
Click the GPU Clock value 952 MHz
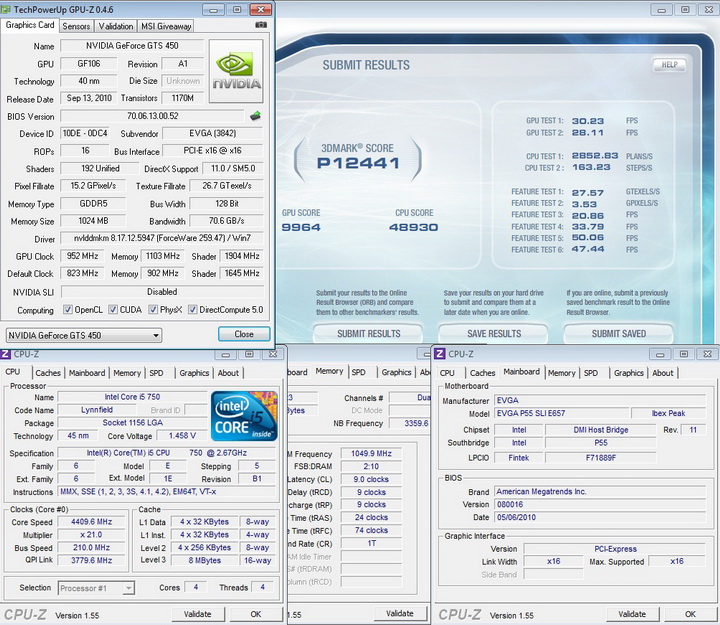pyautogui.click(x=83, y=256)
